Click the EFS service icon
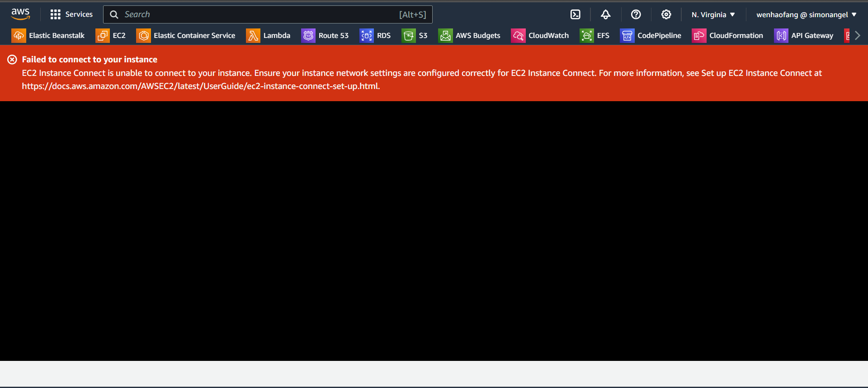This screenshot has height=388, width=868. (587, 35)
